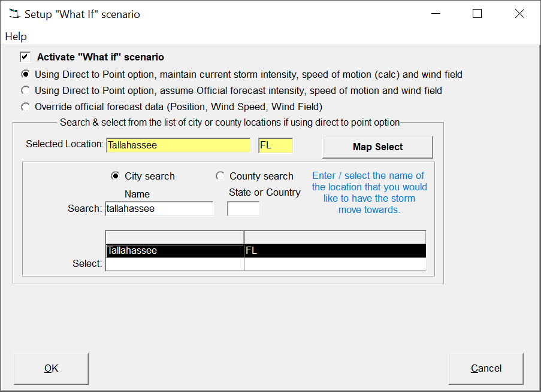Click the FL cell in results list
The height and width of the screenshot is (392, 541).
334,251
